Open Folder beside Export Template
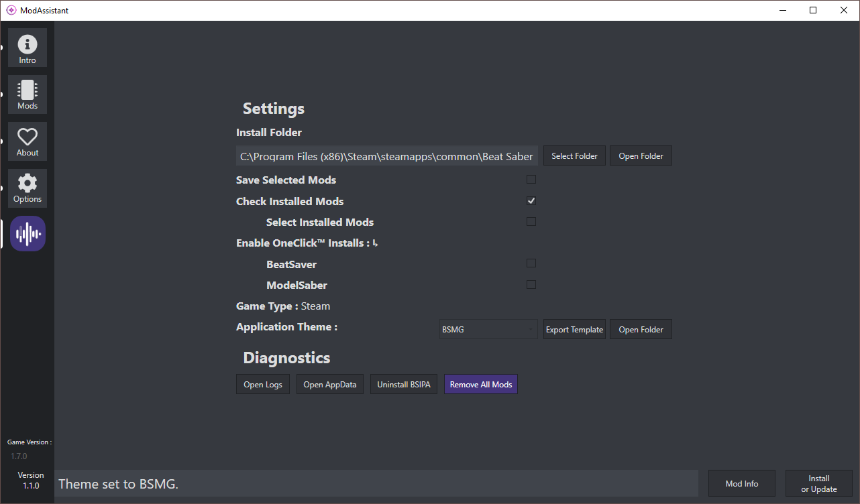This screenshot has width=860, height=504. pyautogui.click(x=641, y=329)
